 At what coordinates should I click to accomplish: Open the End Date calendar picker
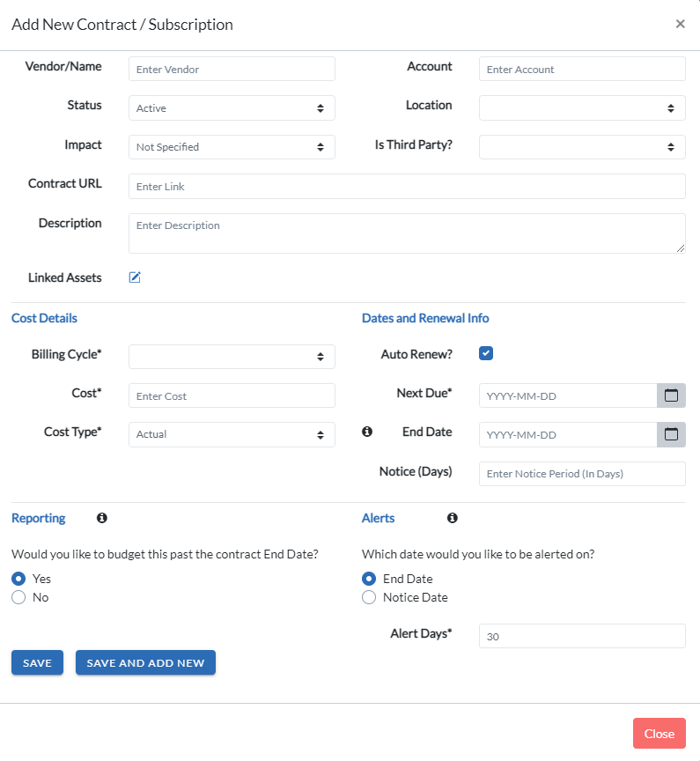coord(671,434)
